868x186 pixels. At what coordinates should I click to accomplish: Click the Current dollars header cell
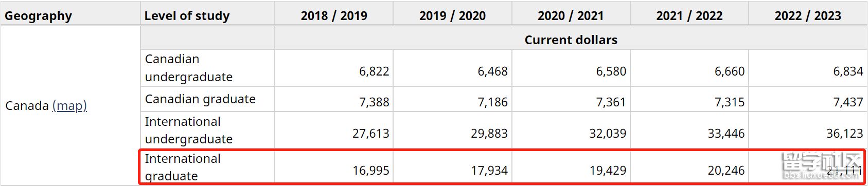point(571,40)
